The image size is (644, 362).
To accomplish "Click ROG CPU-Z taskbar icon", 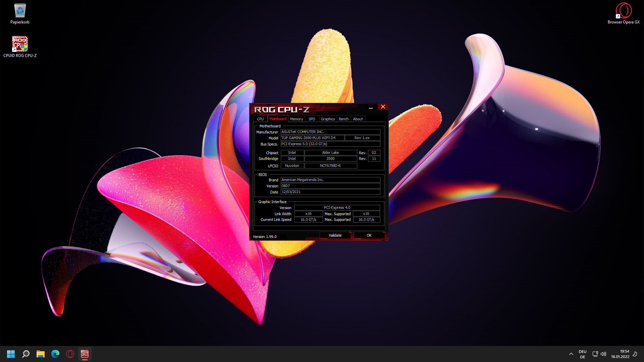I will (85, 354).
